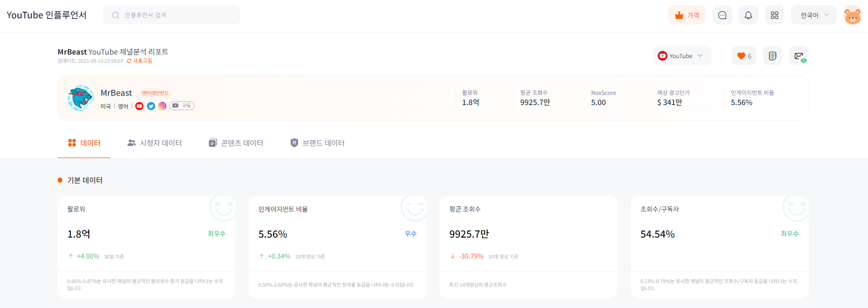Screen dimensions: 868x308
Task: Switch to the 데이터 tab
Action: click(84, 143)
